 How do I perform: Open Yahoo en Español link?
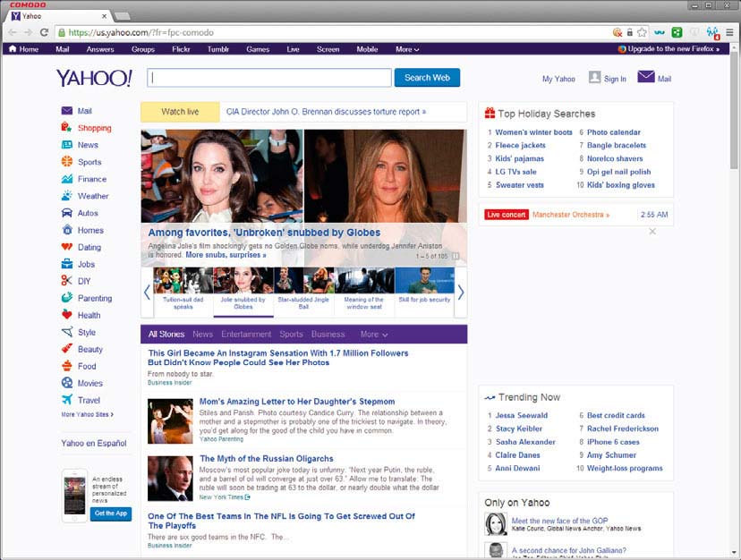click(x=94, y=444)
